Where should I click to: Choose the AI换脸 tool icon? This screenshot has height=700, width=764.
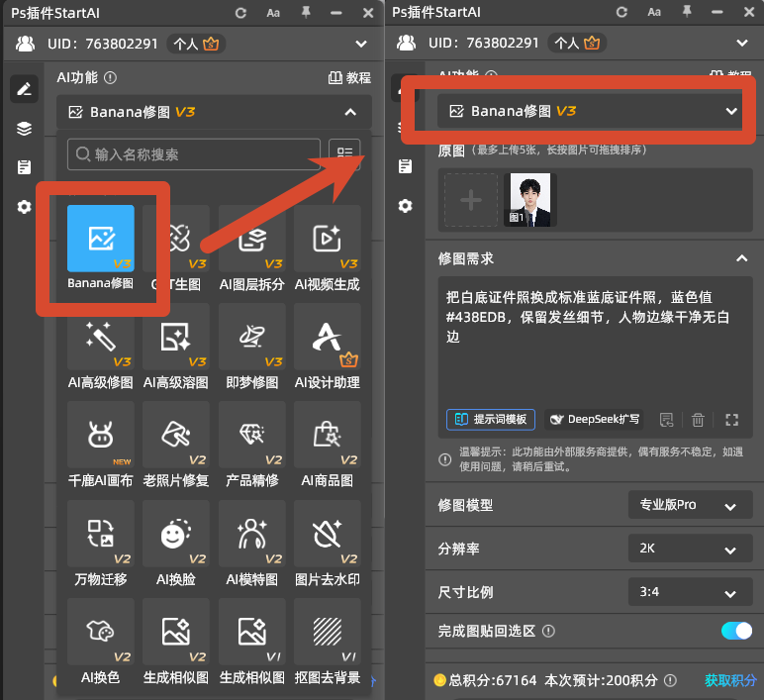[176, 534]
